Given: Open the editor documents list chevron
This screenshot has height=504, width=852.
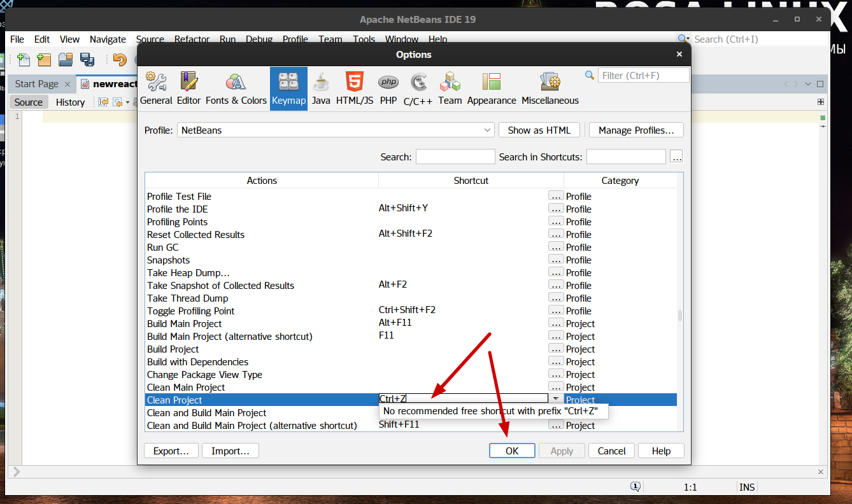Looking at the screenshot, I should (x=809, y=84).
